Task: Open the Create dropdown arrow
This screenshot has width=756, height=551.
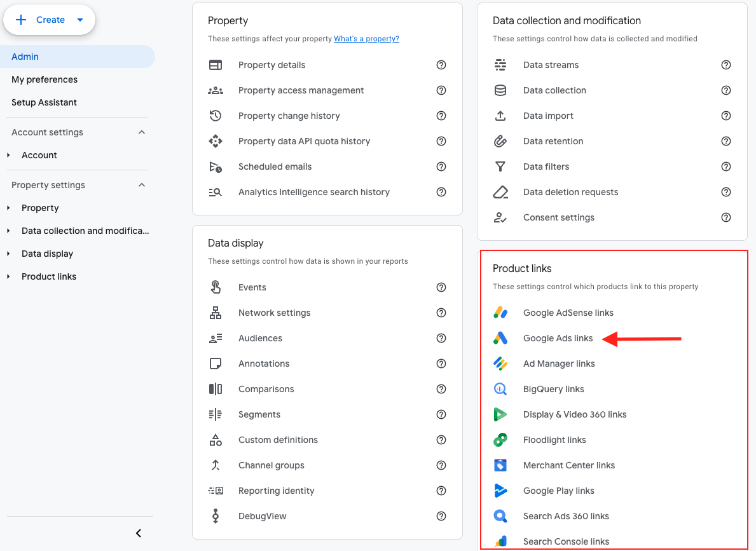Action: pos(80,20)
